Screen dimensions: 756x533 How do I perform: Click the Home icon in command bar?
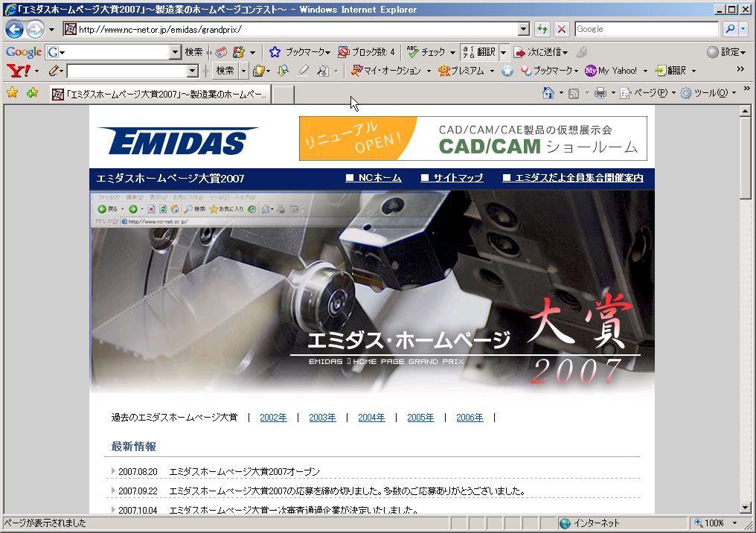coord(548,92)
